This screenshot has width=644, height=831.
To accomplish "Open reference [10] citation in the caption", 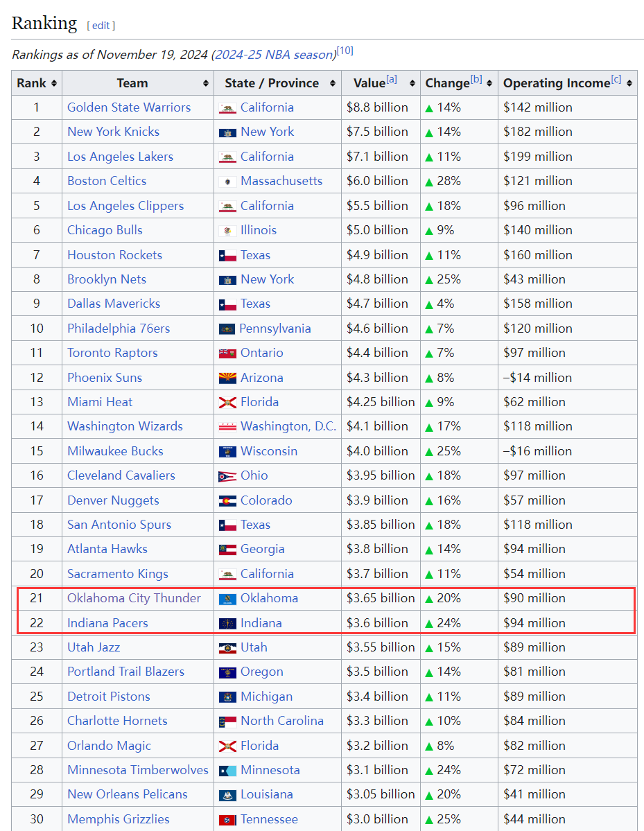I will (x=345, y=51).
